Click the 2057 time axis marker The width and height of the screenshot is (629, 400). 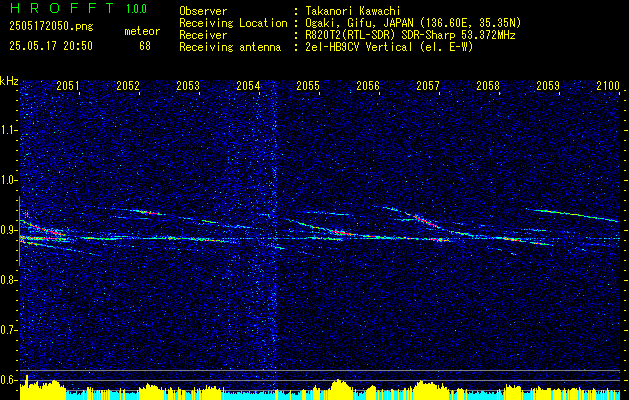point(428,85)
